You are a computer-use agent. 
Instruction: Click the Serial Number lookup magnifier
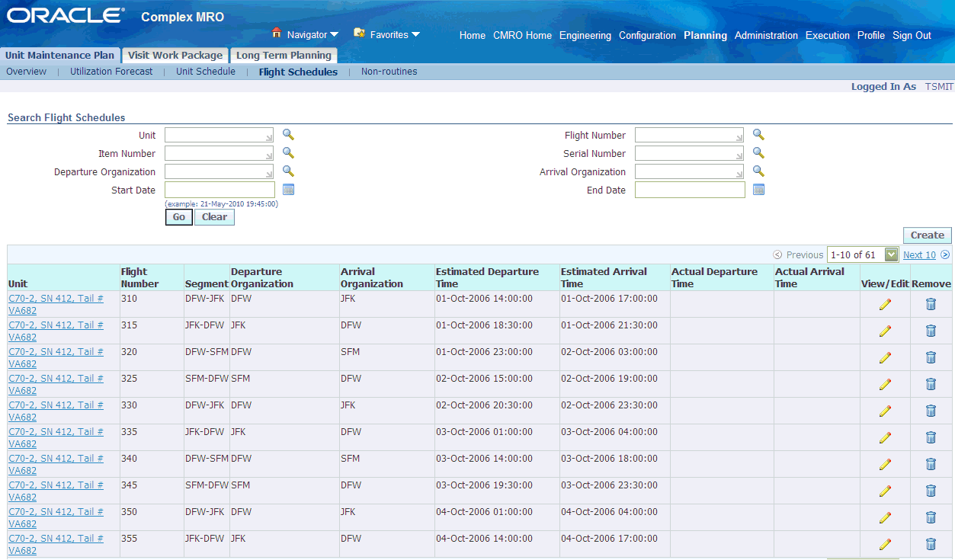pos(758,153)
